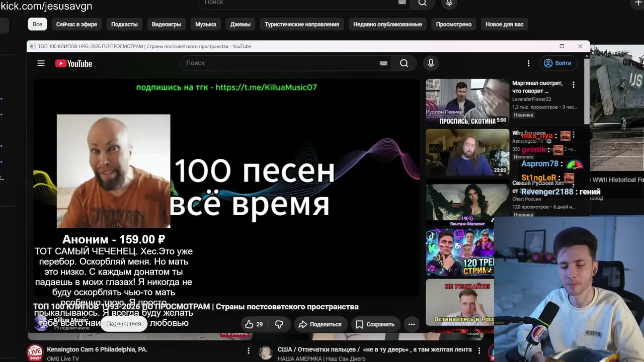Click the OMG Live TV channel avatar
Screen dimensions: 644x362
coord(35,352)
